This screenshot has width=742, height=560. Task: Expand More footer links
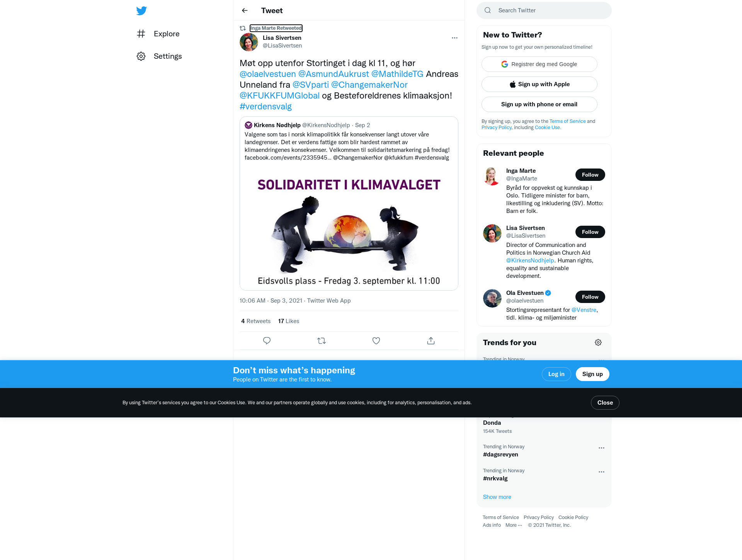[514, 525]
